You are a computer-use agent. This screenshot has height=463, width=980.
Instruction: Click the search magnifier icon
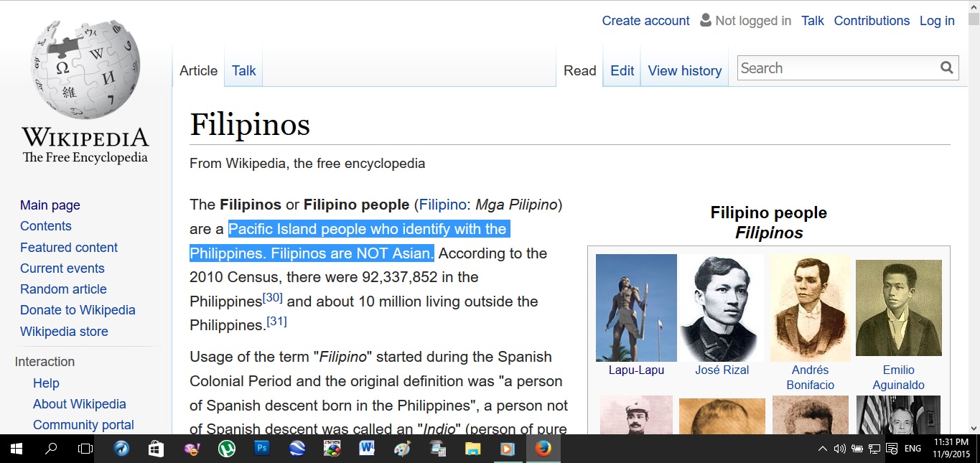pyautogui.click(x=947, y=68)
